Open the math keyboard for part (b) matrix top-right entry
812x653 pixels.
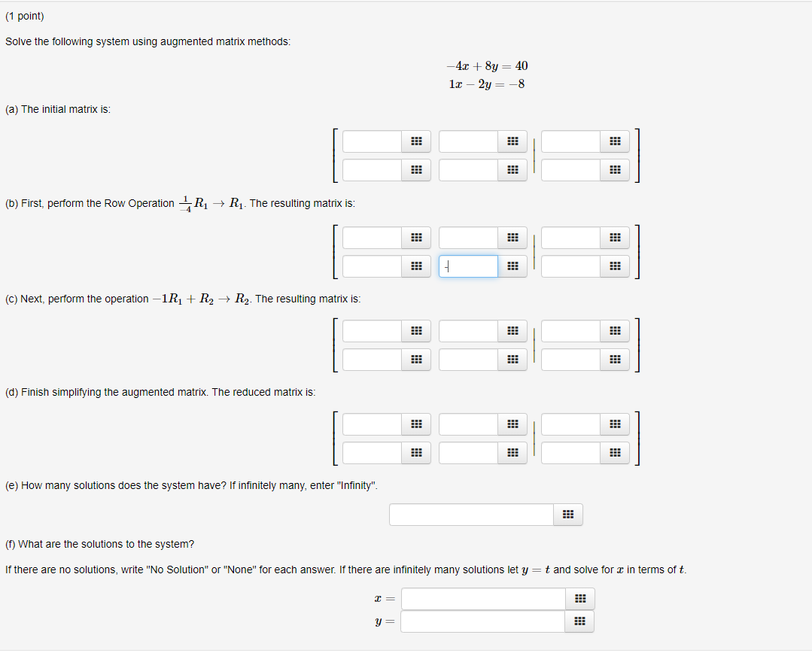pyautogui.click(x=512, y=238)
